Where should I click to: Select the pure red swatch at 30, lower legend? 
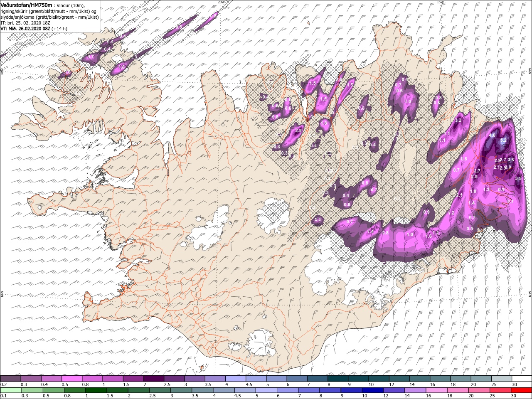(x=521, y=390)
